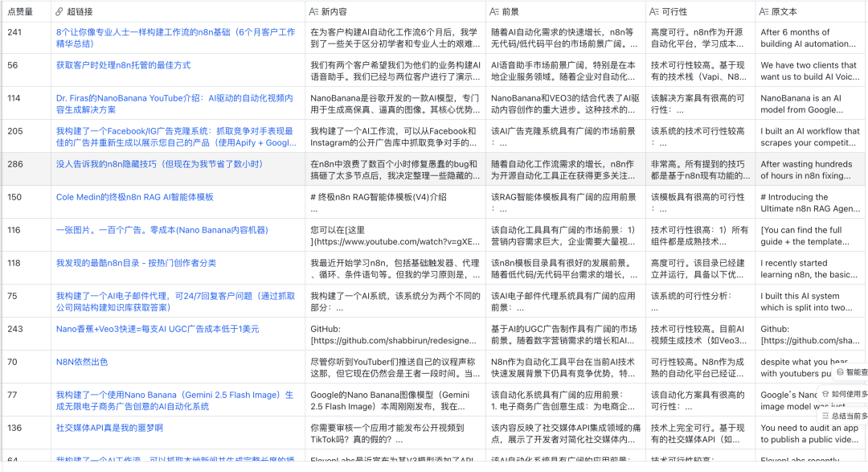This screenshot has width=868, height=472.
Task: Select the 原文本 cell 'I built an AI workflow'
Action: click(x=810, y=137)
